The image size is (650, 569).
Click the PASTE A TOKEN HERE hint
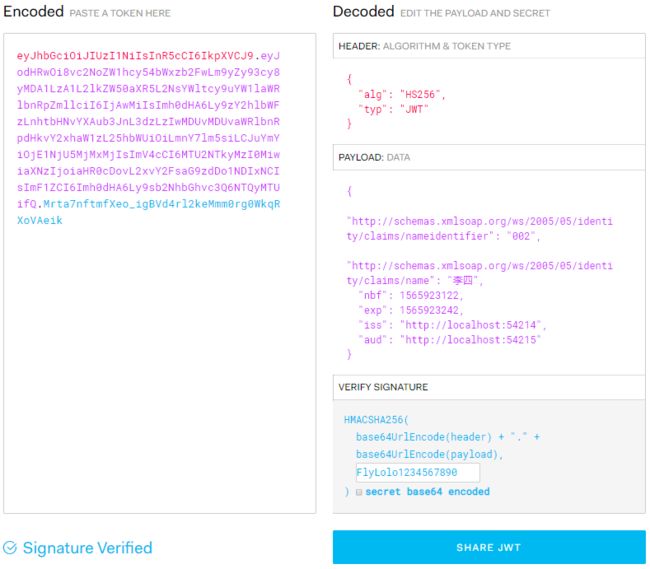click(x=120, y=13)
